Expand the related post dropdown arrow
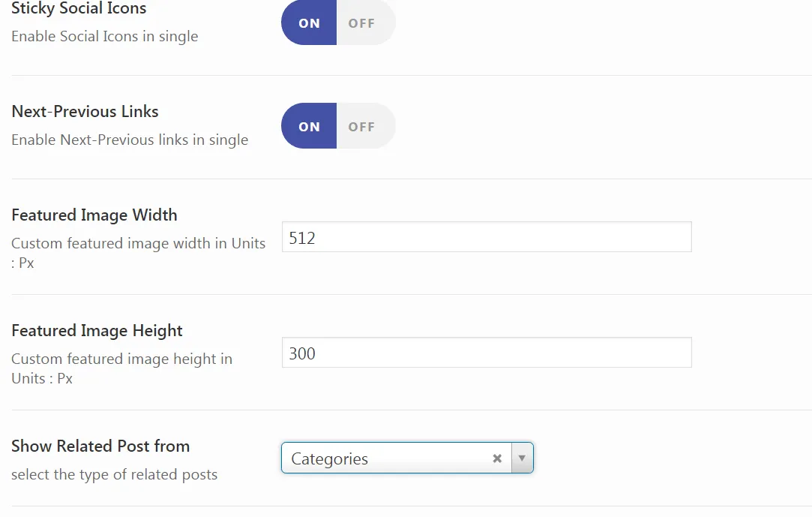Screen dimensions: 812x517 522,458
